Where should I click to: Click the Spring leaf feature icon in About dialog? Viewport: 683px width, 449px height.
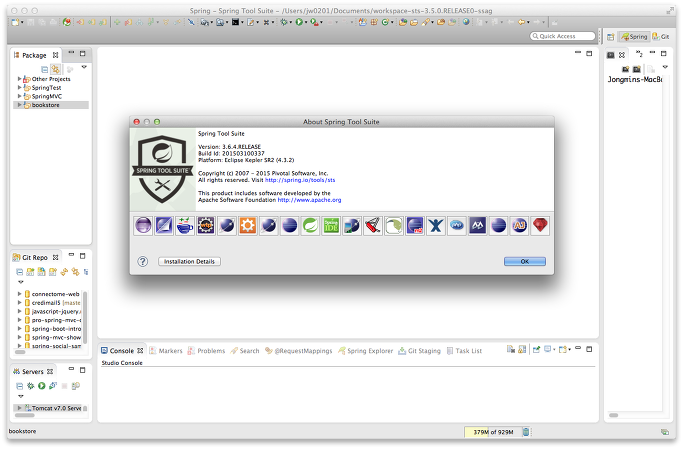point(310,226)
